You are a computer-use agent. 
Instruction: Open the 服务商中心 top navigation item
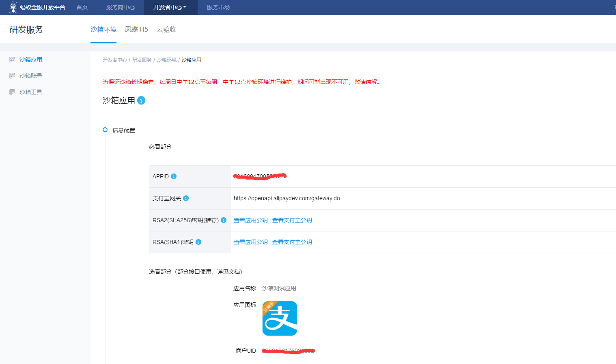[121, 7]
